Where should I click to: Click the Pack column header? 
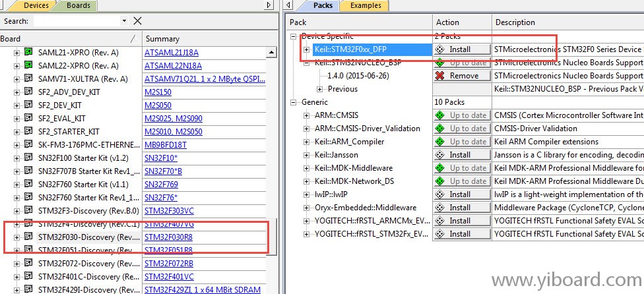(358, 22)
